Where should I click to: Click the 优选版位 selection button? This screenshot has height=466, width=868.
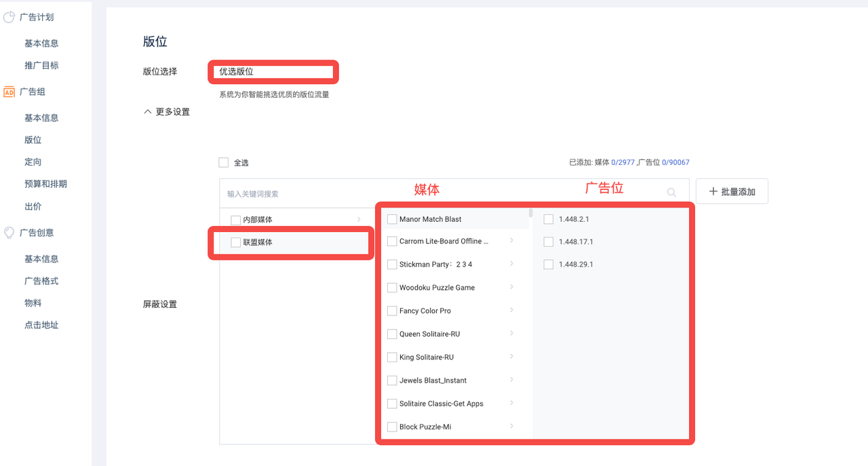tap(273, 71)
